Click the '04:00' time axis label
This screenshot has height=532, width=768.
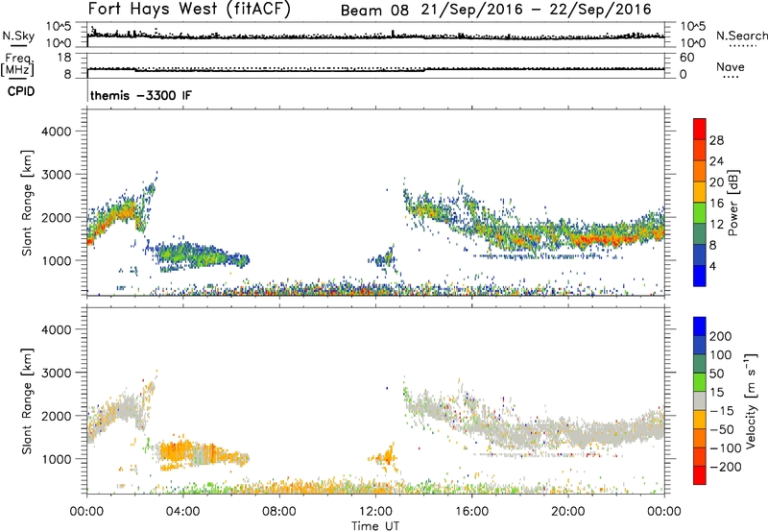point(182,512)
